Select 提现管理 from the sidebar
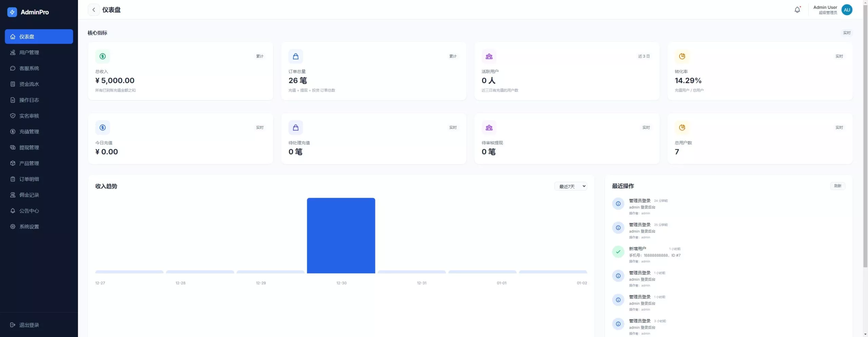Viewport: 868px width, 337px height. click(x=29, y=147)
